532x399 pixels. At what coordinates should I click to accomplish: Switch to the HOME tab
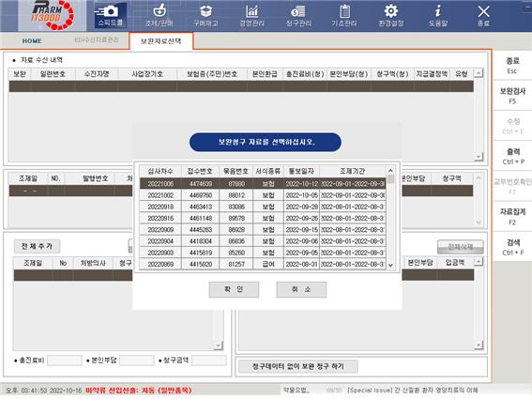pyautogui.click(x=32, y=40)
